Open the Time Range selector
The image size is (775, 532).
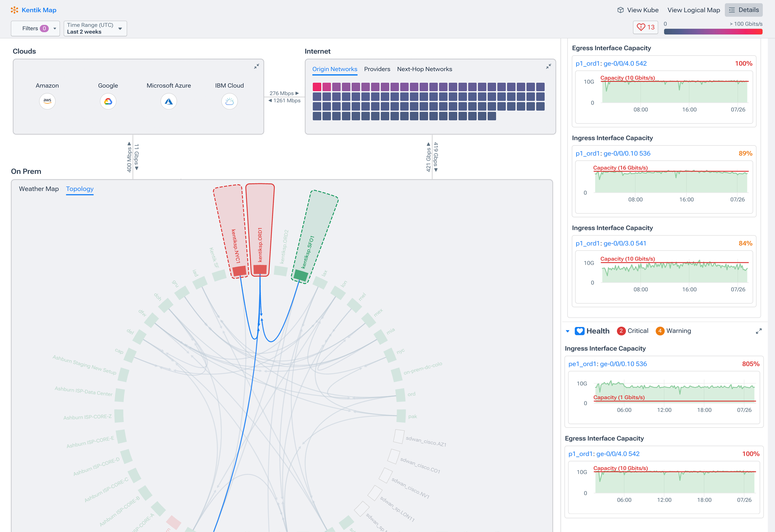pos(95,28)
